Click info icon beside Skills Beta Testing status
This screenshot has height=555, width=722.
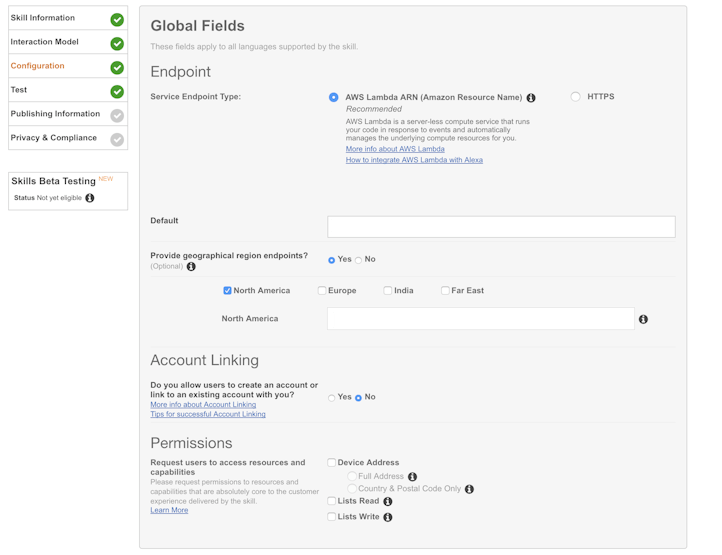coord(90,198)
